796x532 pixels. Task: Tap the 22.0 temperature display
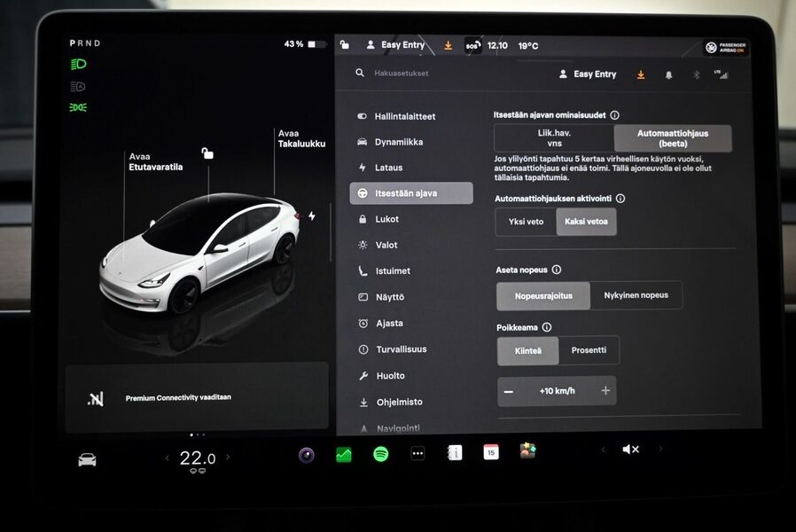click(x=198, y=458)
